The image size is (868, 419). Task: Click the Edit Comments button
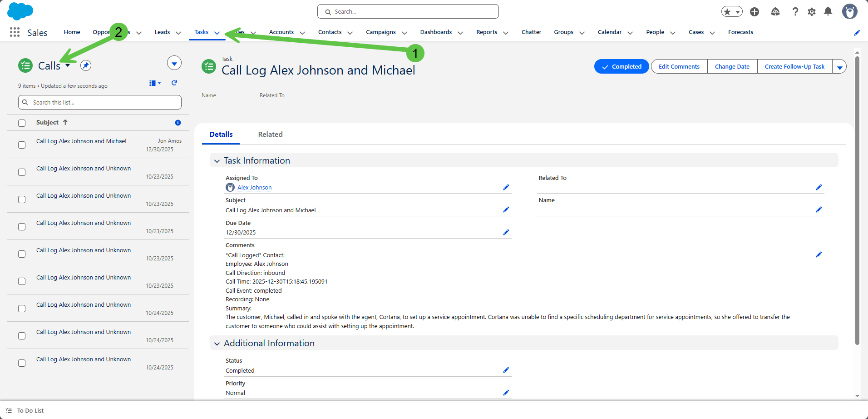pyautogui.click(x=679, y=67)
